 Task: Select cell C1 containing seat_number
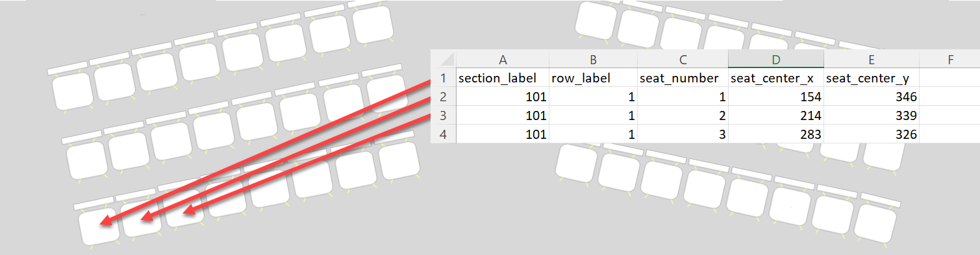(683, 78)
